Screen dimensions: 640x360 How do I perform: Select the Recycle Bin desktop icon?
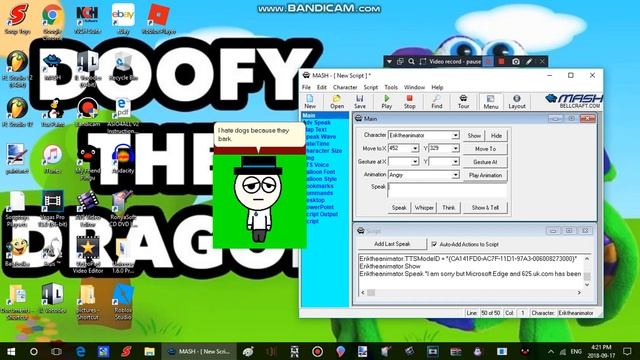(123, 65)
